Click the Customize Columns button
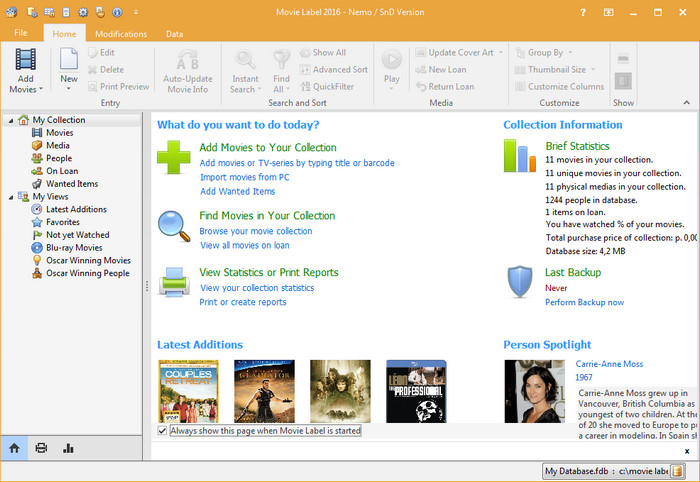Screen dimensions: 700x482 (559, 87)
